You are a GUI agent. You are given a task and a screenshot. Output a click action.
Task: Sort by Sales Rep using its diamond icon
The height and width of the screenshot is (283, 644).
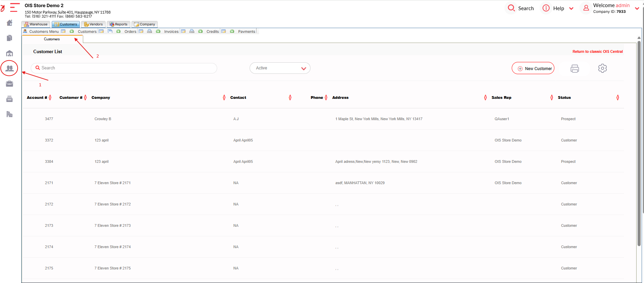click(552, 97)
